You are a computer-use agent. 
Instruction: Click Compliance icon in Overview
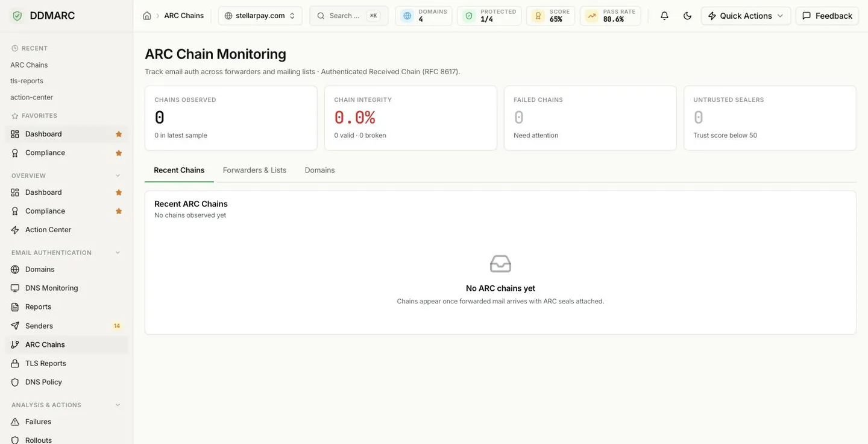(15, 211)
